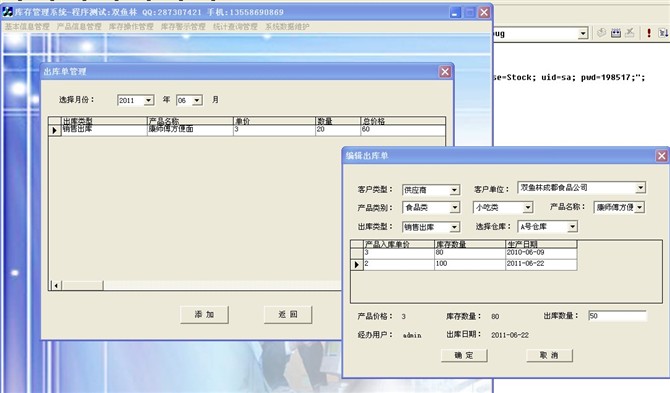
Task: Click the 数量 column header
Action: click(338, 121)
